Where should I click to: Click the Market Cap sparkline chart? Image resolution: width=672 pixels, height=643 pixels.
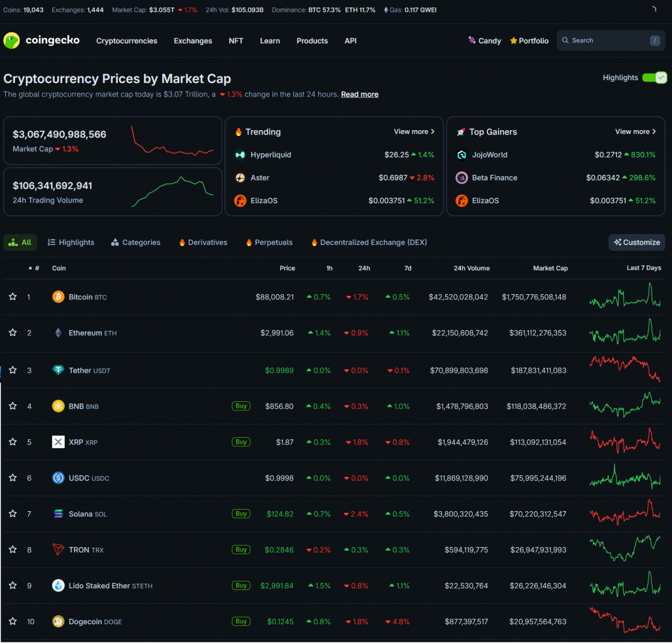[x=172, y=141]
